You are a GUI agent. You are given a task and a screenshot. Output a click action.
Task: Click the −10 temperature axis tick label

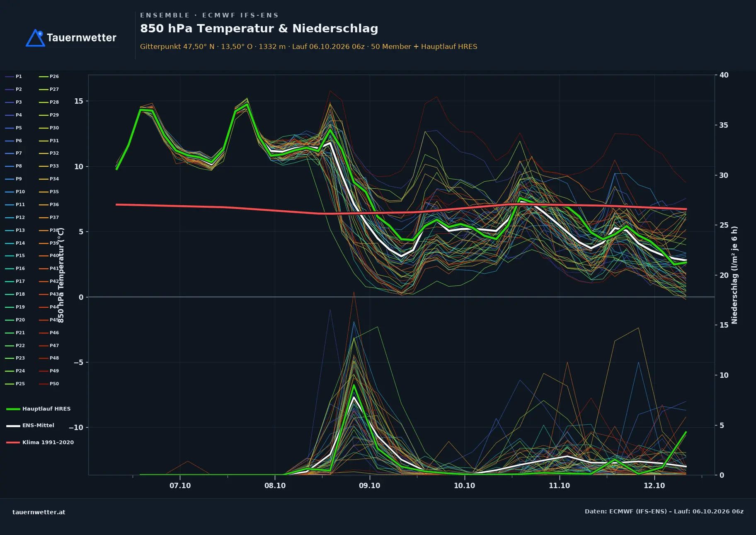76,428
